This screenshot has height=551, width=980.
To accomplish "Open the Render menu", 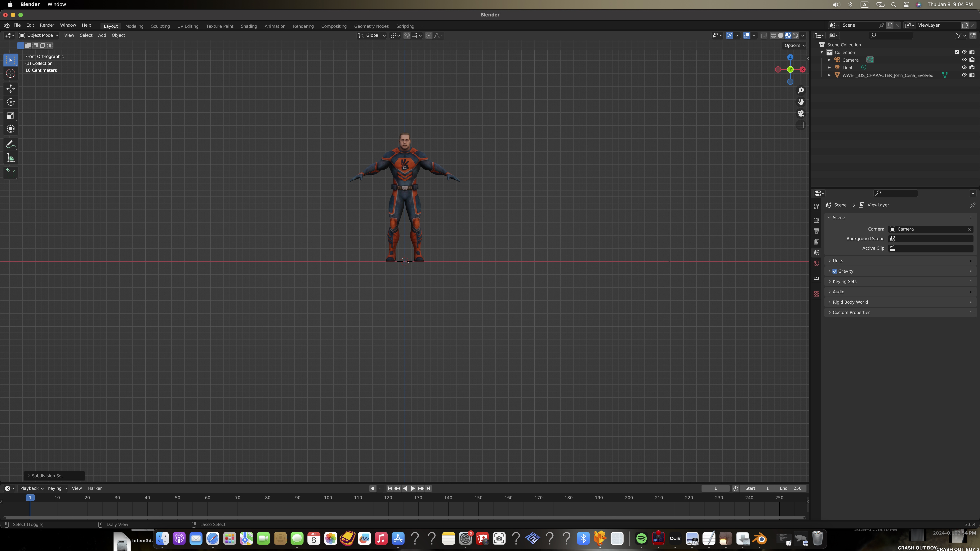I will [x=47, y=25].
